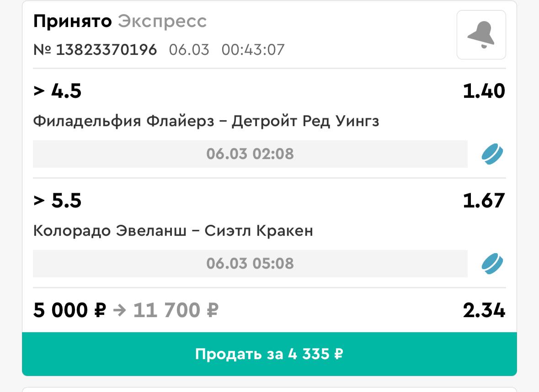Tap the "Принято" status label
539x392 pixels.
click(x=72, y=21)
